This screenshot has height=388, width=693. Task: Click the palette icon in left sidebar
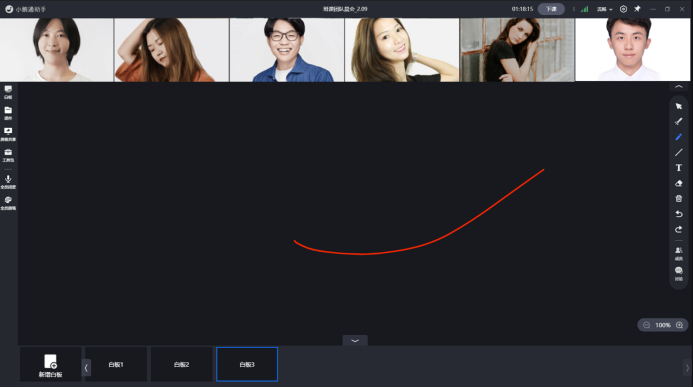point(8,203)
